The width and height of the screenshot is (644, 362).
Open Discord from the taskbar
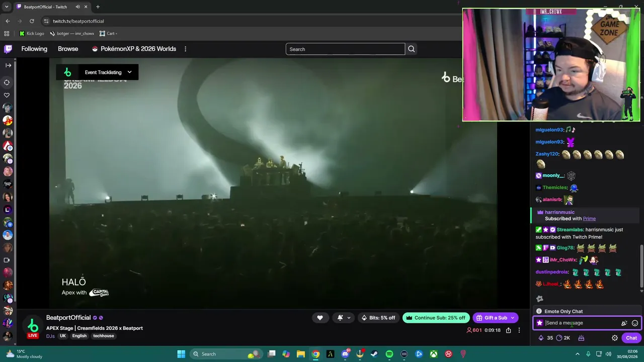[x=345, y=354]
